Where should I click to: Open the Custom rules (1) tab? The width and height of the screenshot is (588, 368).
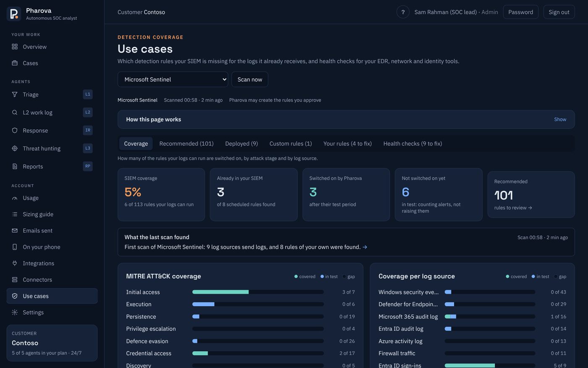click(291, 143)
